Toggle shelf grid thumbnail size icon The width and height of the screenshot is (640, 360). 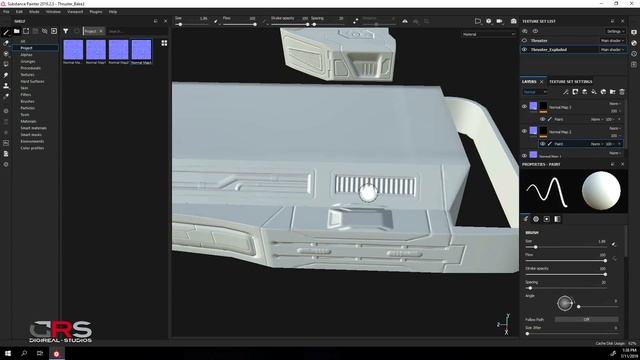coord(164,43)
